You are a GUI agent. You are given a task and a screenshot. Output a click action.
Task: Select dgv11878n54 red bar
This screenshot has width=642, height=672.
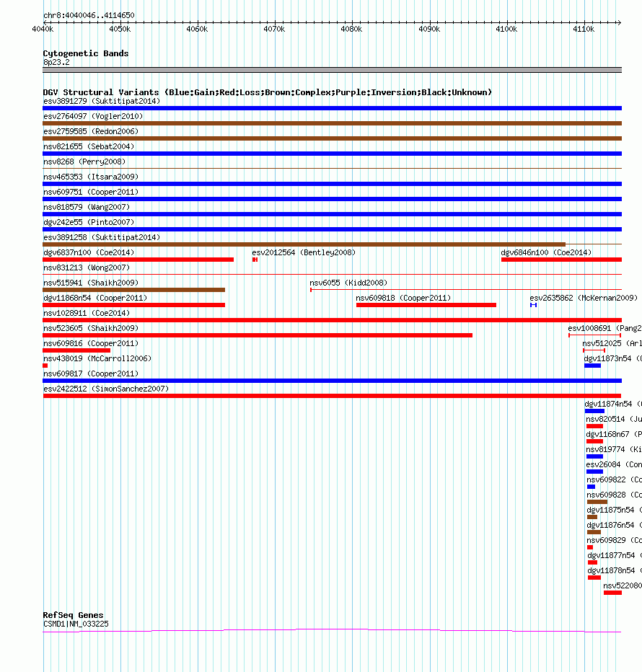(x=594, y=578)
